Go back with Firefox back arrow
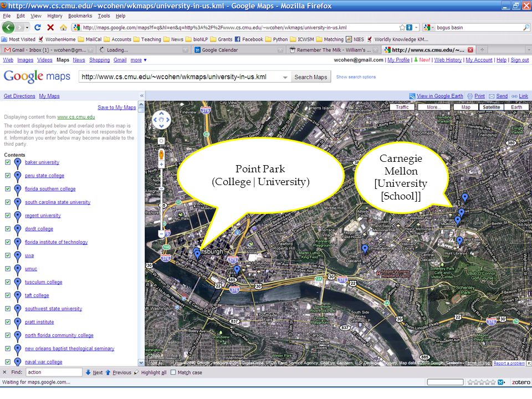The height and width of the screenshot is (399, 532). tap(8, 28)
